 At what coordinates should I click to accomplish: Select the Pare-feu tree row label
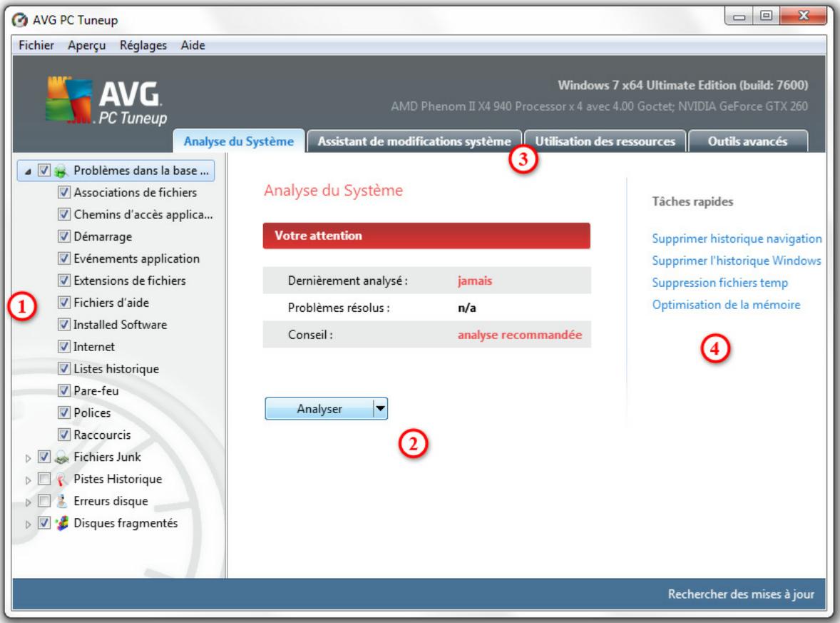(96, 391)
